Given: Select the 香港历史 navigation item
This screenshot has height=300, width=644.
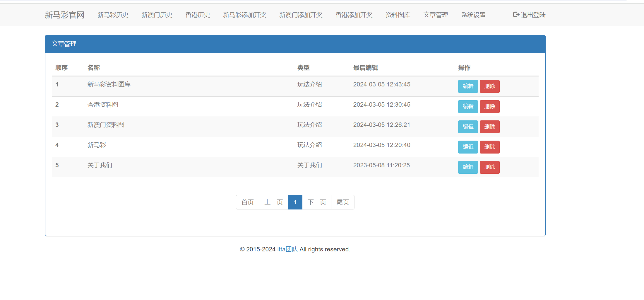Looking at the screenshot, I should click(x=198, y=15).
